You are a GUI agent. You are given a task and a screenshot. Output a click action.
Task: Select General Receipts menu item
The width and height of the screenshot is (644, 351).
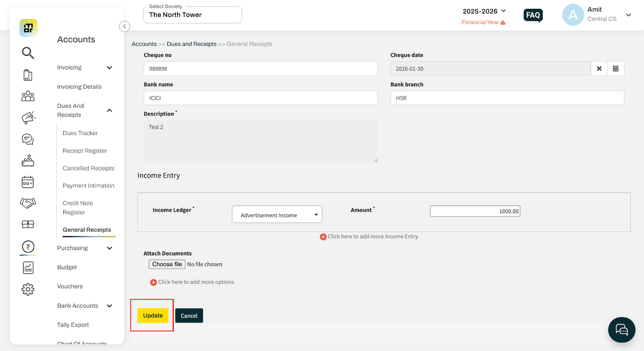[x=87, y=230]
